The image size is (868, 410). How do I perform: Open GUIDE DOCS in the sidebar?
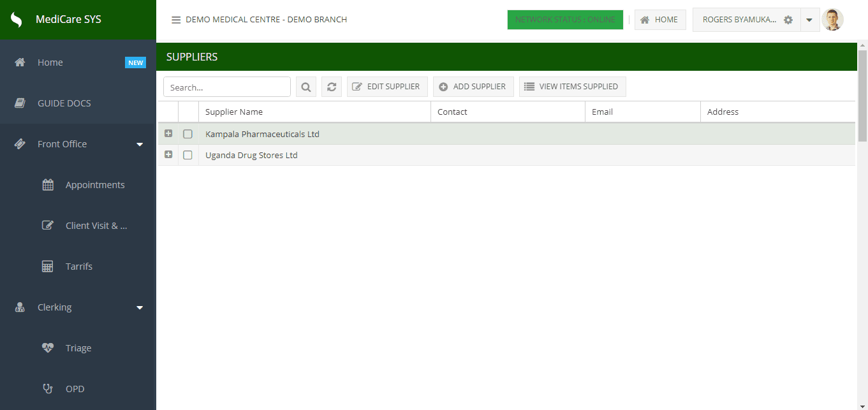click(64, 103)
